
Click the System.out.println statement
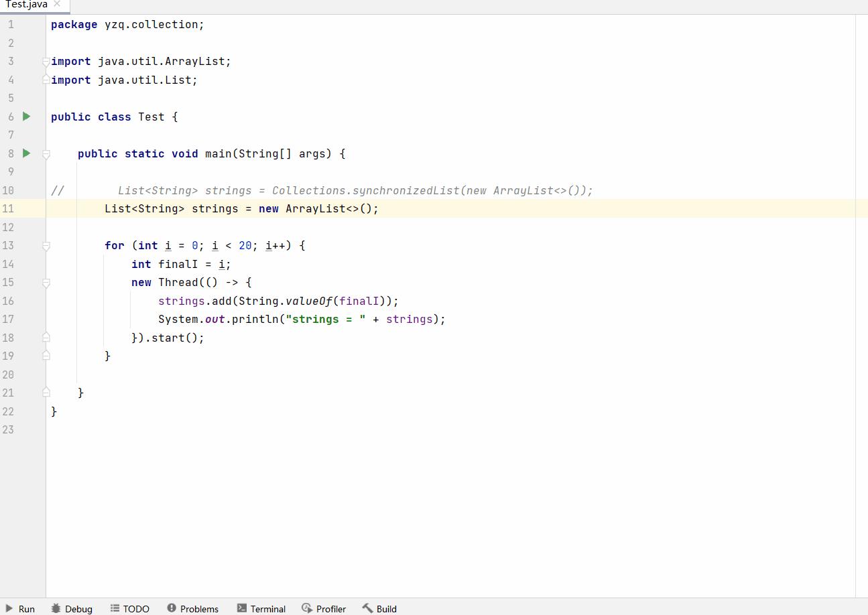(x=302, y=319)
